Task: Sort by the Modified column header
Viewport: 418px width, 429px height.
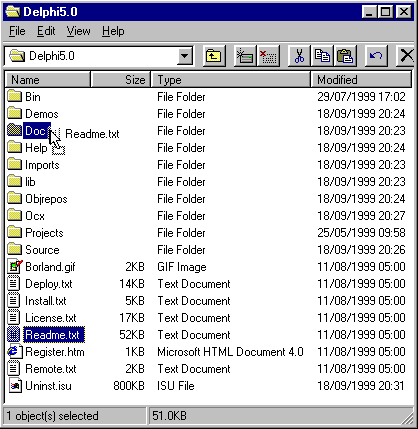Action: tap(361, 80)
